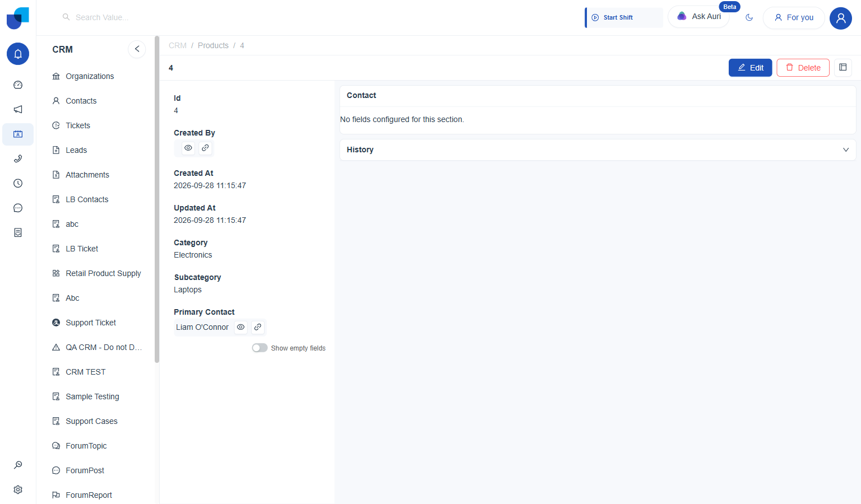Copy link for Created By record
The width and height of the screenshot is (861, 504).
click(206, 148)
